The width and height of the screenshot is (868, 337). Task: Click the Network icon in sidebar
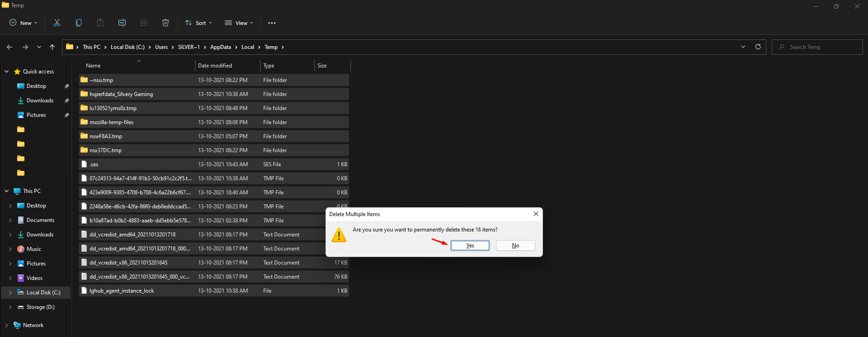pyautogui.click(x=17, y=325)
